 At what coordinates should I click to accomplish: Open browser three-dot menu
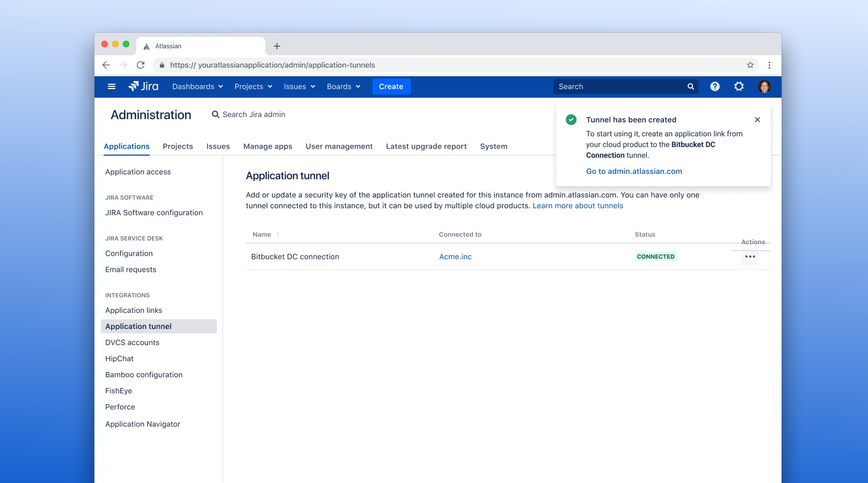(769, 65)
